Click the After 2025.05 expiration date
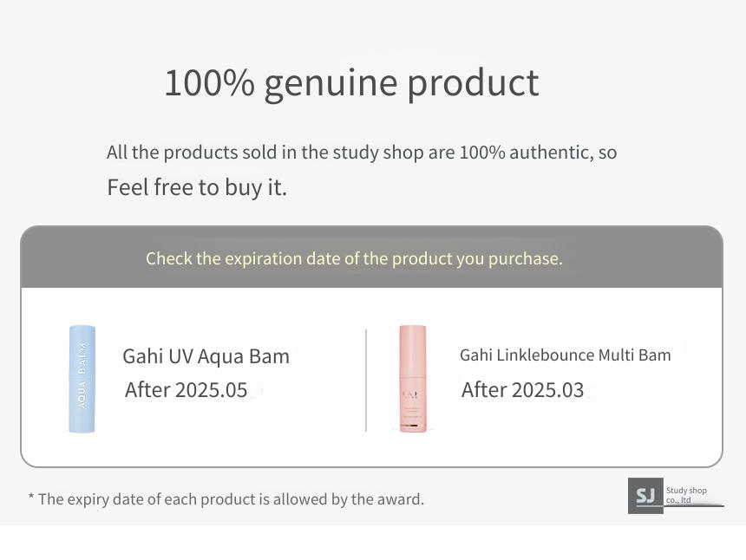 click(186, 390)
